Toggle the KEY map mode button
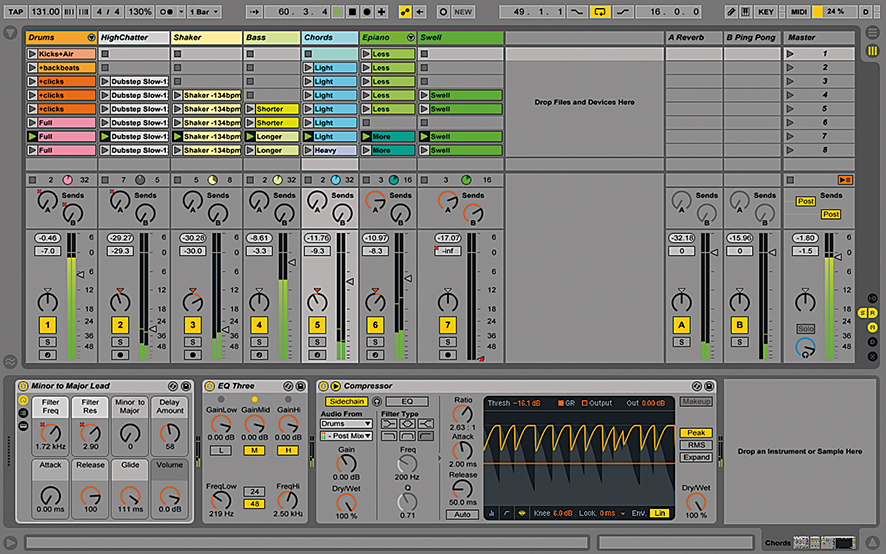The height and width of the screenshot is (554, 886). [766, 11]
